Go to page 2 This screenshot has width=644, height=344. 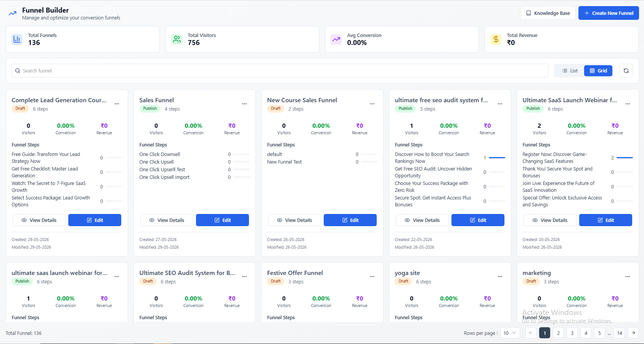coord(558,333)
